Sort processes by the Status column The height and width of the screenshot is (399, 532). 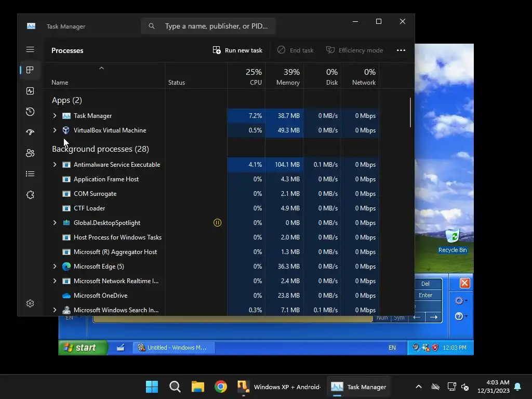click(x=196, y=76)
